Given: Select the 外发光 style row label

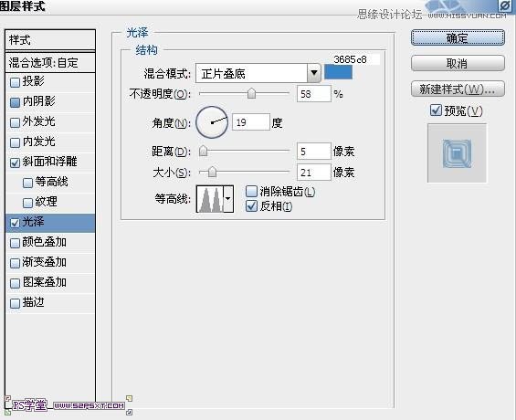Looking at the screenshot, I should click(x=39, y=121).
